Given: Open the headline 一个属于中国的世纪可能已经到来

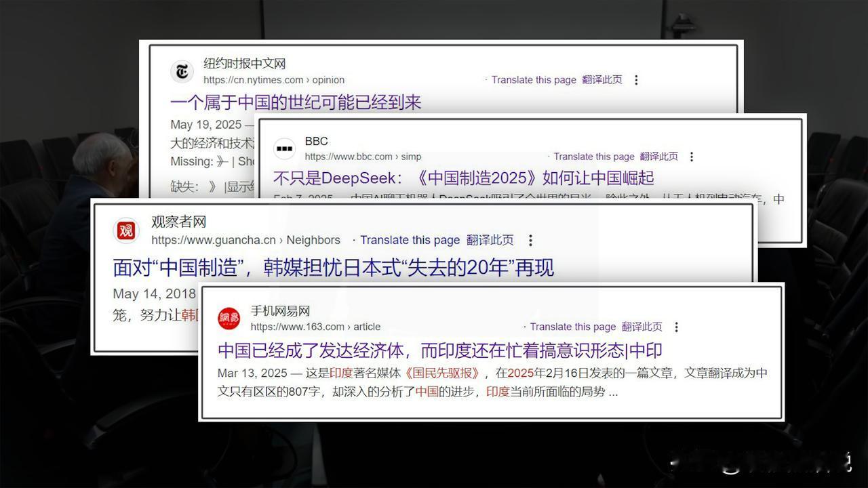Looking at the screenshot, I should (x=296, y=102).
